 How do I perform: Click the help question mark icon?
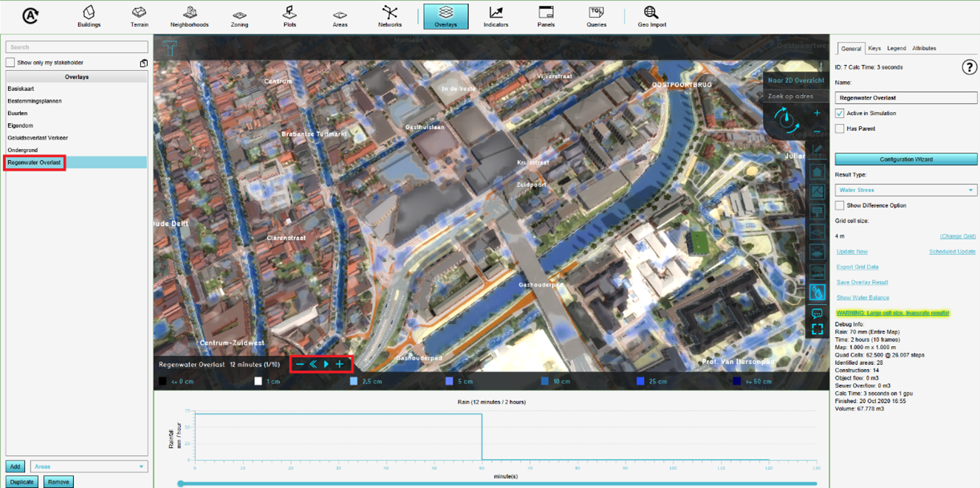click(x=969, y=68)
